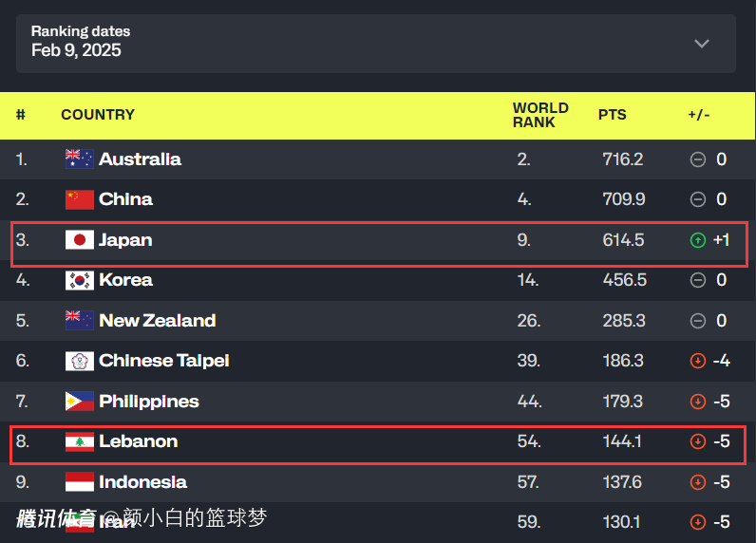Sort by the WORLD RANK column header
This screenshot has width=756, height=543.
(x=540, y=115)
